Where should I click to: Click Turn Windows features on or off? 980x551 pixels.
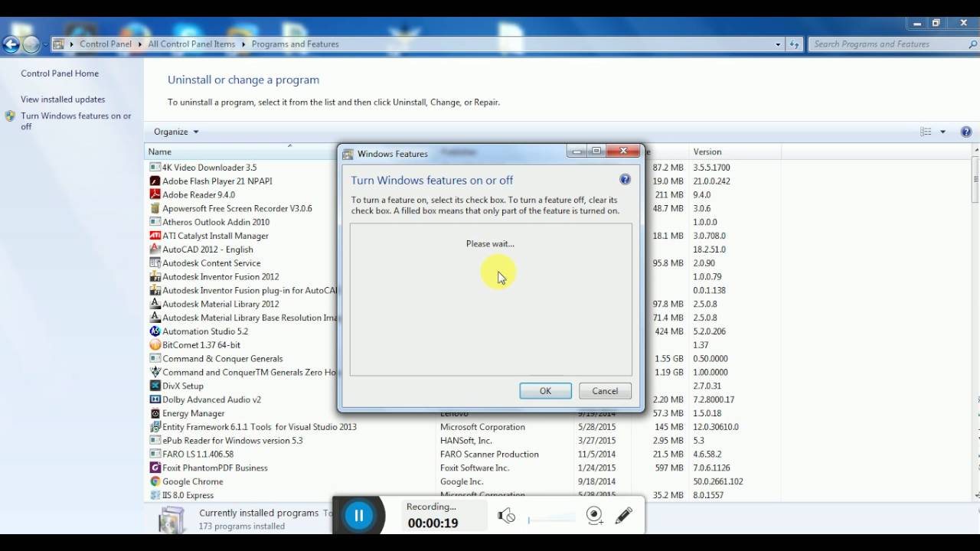coord(76,121)
